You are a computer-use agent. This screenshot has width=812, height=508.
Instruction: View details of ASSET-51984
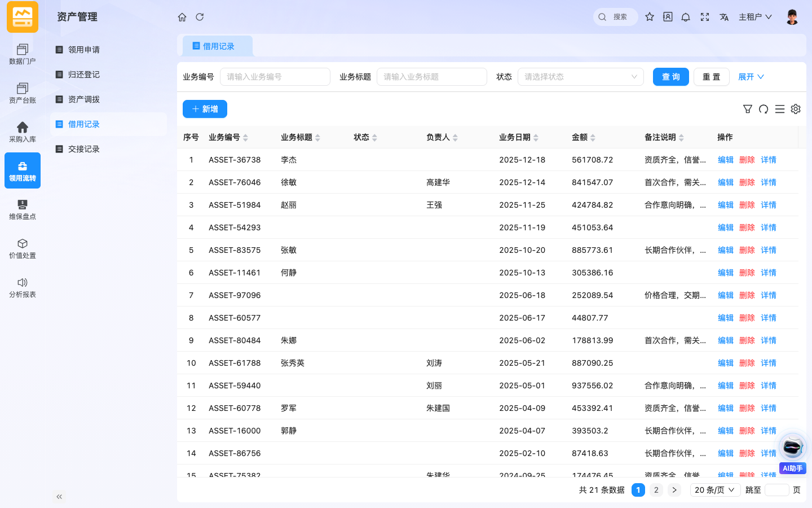pos(769,205)
